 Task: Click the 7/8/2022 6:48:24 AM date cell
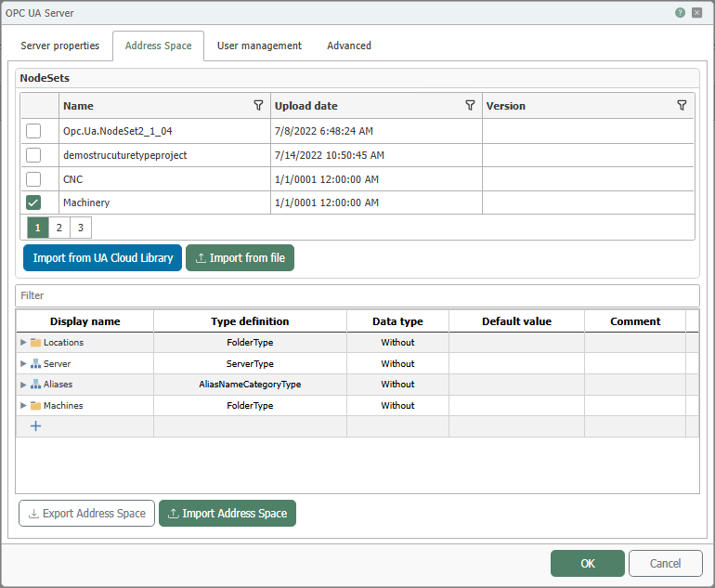point(376,131)
